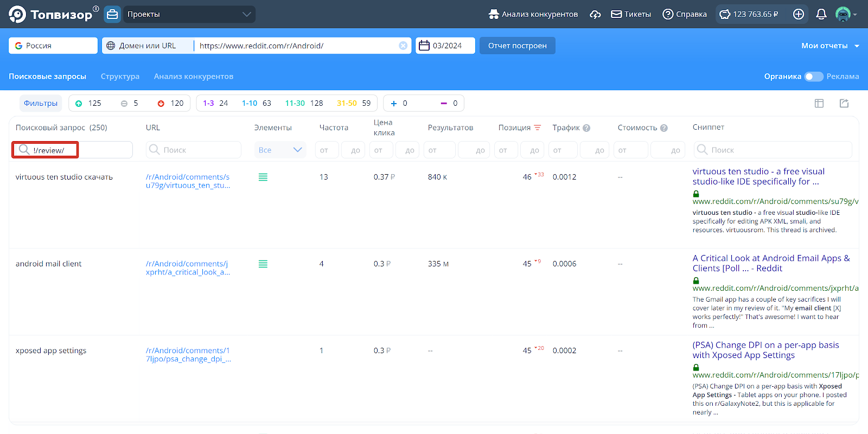Open the android mail client result URL link

point(187,268)
